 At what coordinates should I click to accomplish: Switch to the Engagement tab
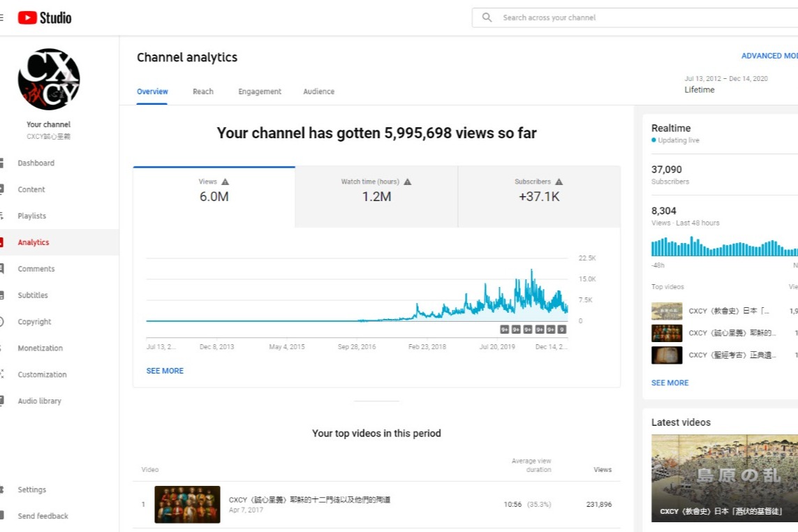[x=260, y=91]
